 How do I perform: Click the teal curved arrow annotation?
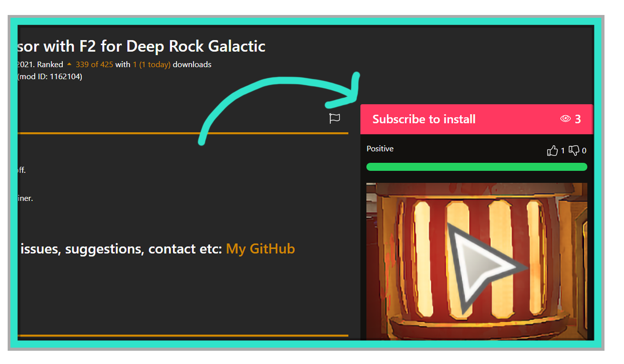click(279, 104)
